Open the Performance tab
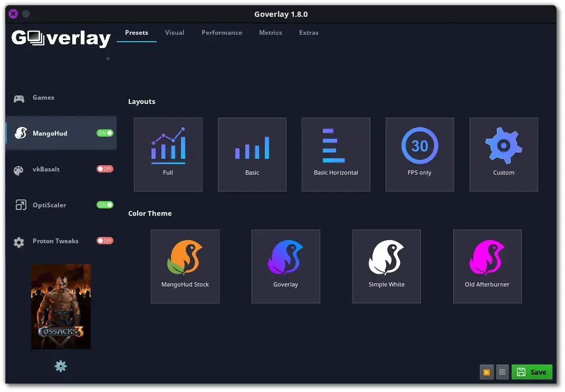The width and height of the screenshot is (565, 392). point(222,32)
